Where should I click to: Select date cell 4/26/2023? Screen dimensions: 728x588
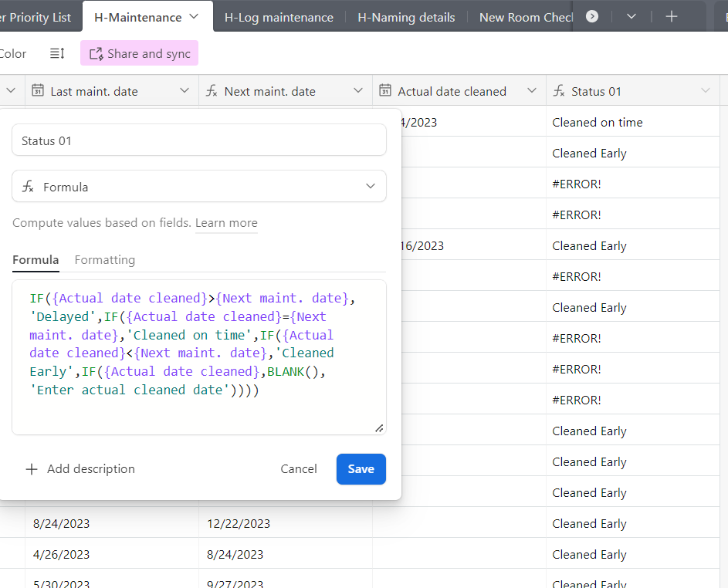coord(112,554)
